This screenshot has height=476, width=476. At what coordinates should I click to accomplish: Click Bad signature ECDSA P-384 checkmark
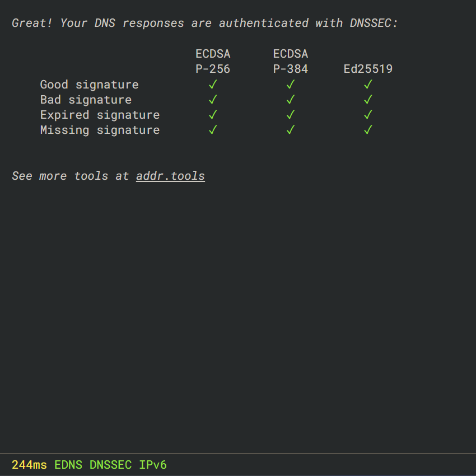coord(290,100)
